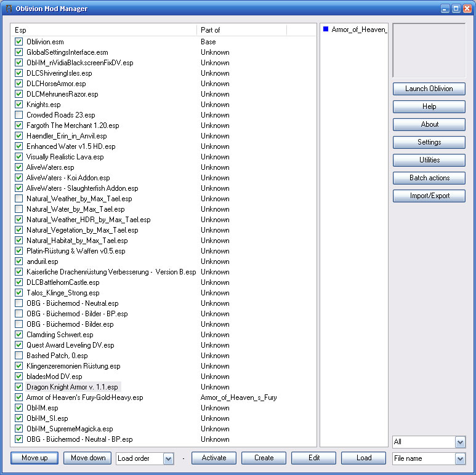The image size is (476, 475).
Task: Sort by the Part of column header
Action: pos(241,30)
